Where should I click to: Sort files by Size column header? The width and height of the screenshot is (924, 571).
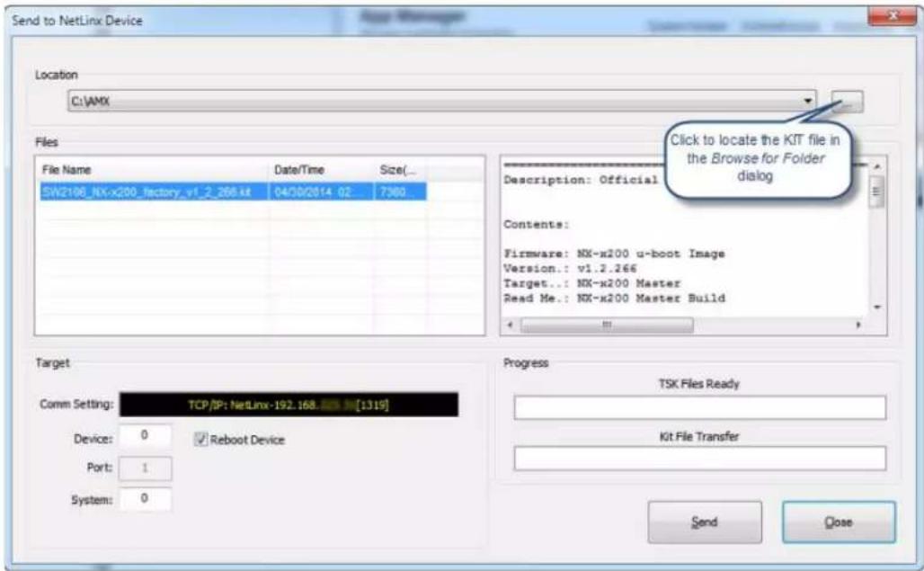coord(400,170)
